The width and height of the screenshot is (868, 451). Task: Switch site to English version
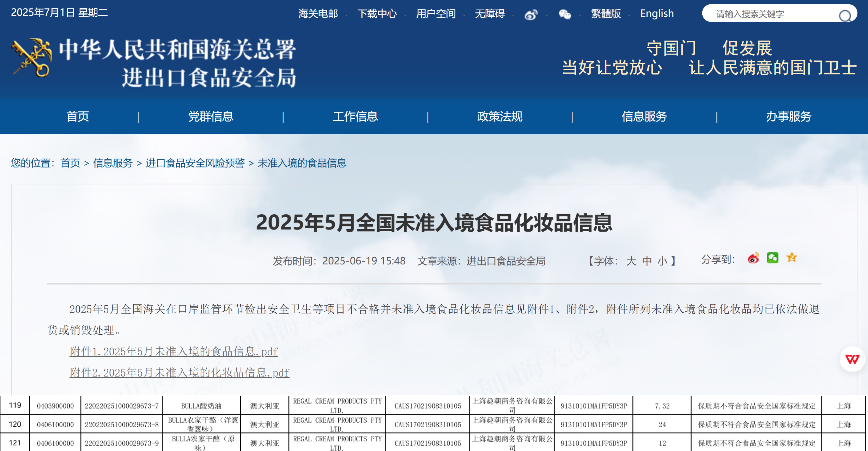657,14
